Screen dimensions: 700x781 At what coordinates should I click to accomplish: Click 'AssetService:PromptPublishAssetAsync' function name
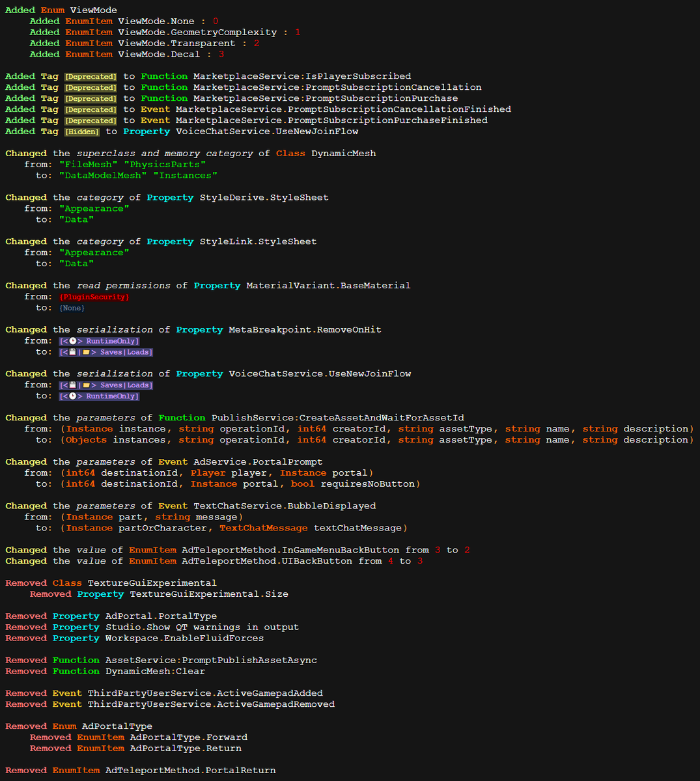point(212,661)
